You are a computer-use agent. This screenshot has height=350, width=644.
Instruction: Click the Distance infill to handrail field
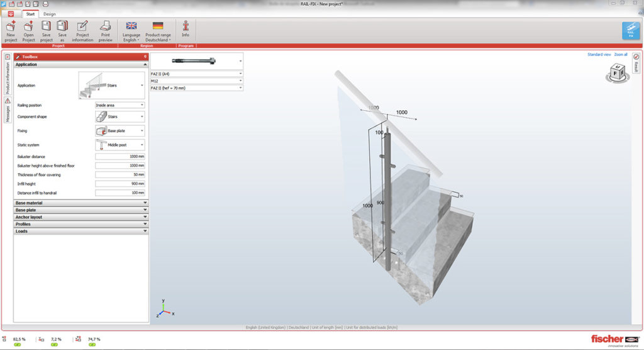(x=119, y=193)
